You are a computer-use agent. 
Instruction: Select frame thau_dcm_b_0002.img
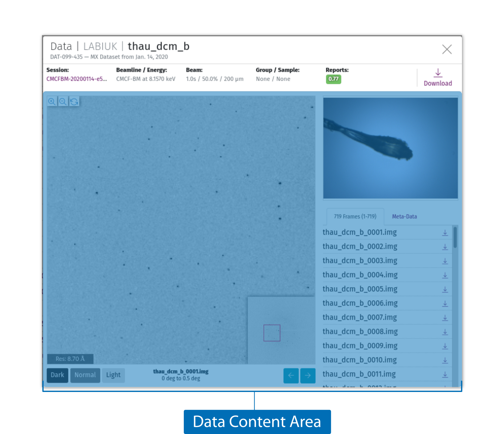click(x=360, y=246)
